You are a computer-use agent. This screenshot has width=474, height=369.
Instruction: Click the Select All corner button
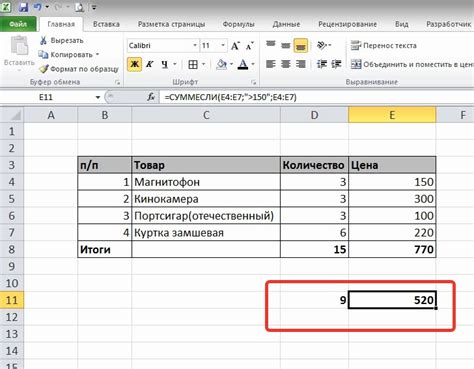[12, 115]
